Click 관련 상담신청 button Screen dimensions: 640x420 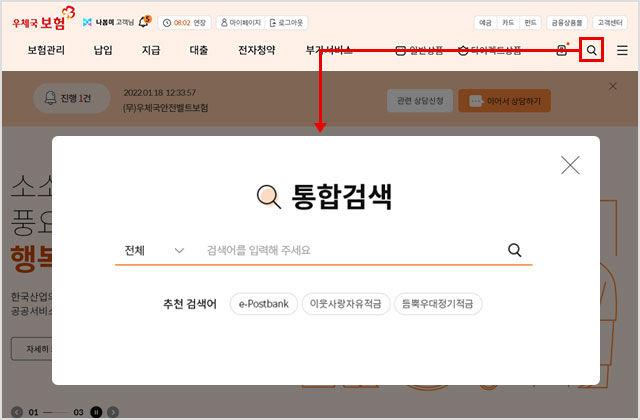(420, 101)
